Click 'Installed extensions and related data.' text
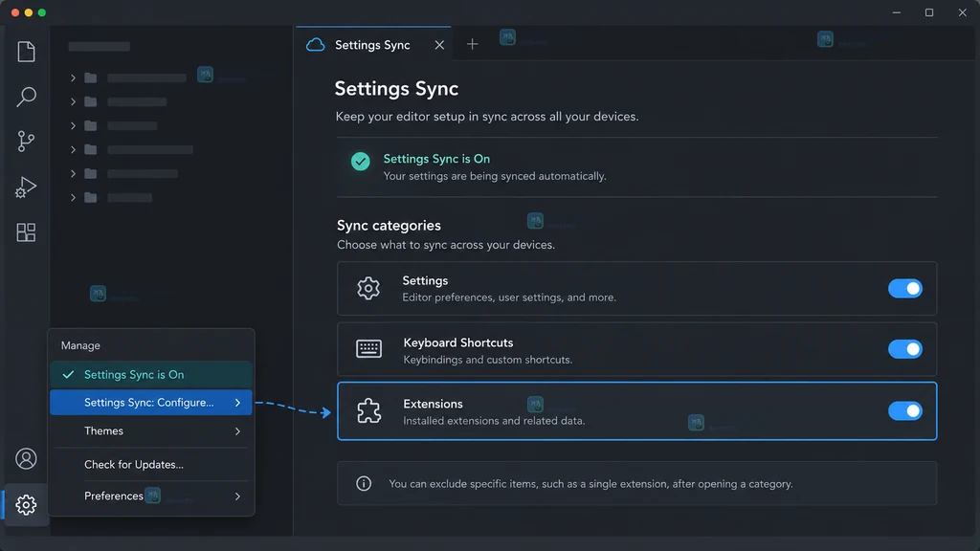 coord(494,421)
